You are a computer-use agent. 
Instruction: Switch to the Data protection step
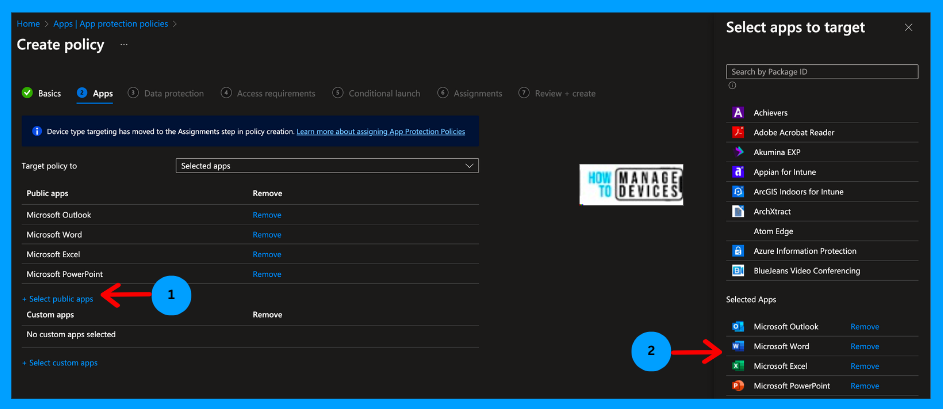pyautogui.click(x=166, y=93)
